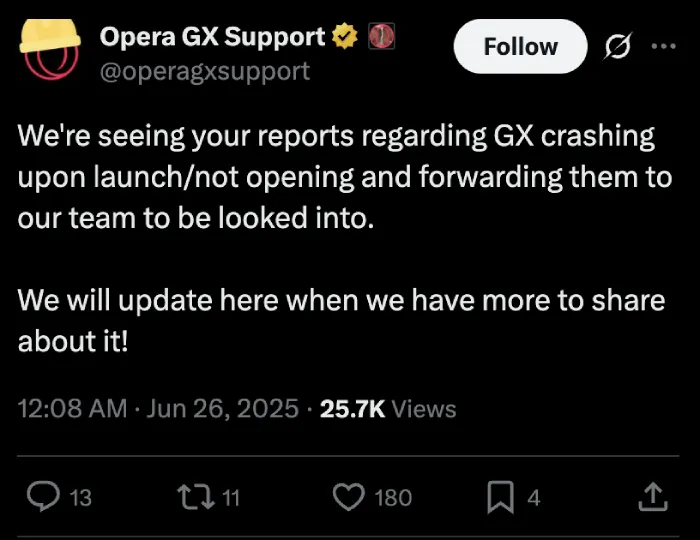
Task: Click the 180 likes count
Action: point(393,498)
